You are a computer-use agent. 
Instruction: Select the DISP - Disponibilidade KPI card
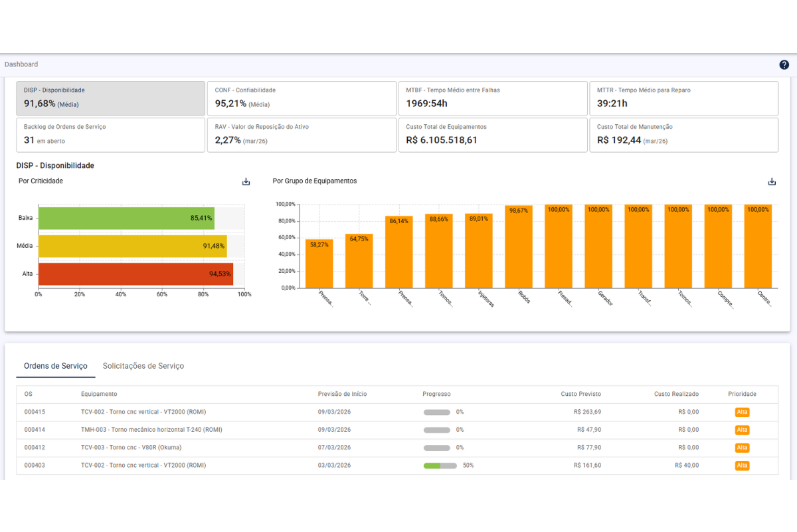[x=110, y=98]
